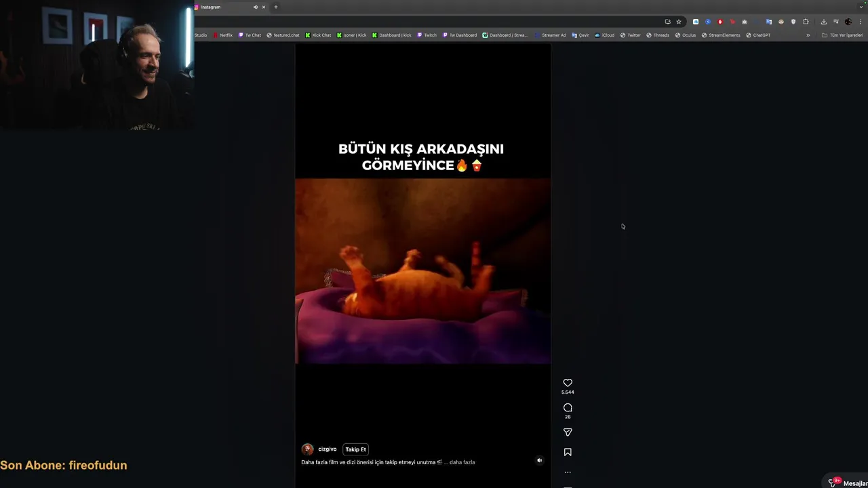This screenshot has height=488, width=868.
Task: Open the Studio bookmark
Action: [x=201, y=35]
